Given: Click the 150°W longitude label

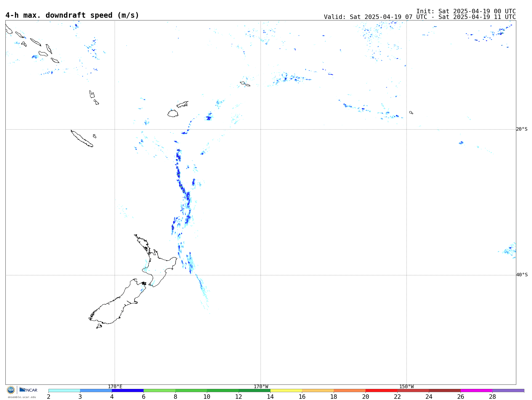Looking at the screenshot, I should 406,386.
